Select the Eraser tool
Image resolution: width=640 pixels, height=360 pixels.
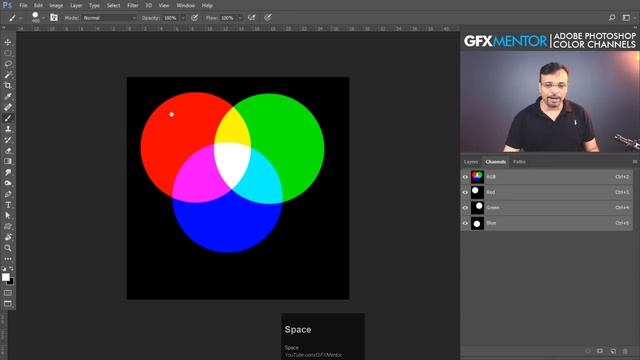coord(8,151)
